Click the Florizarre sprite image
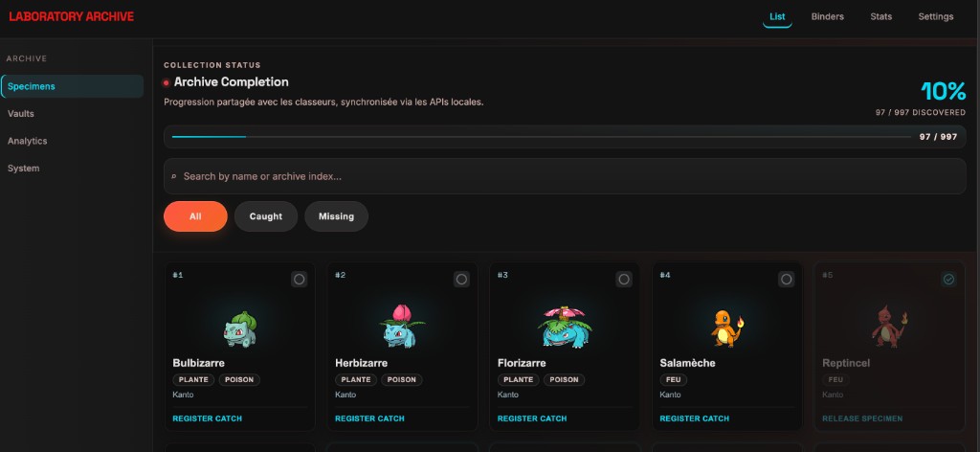The image size is (980, 452). (x=565, y=327)
